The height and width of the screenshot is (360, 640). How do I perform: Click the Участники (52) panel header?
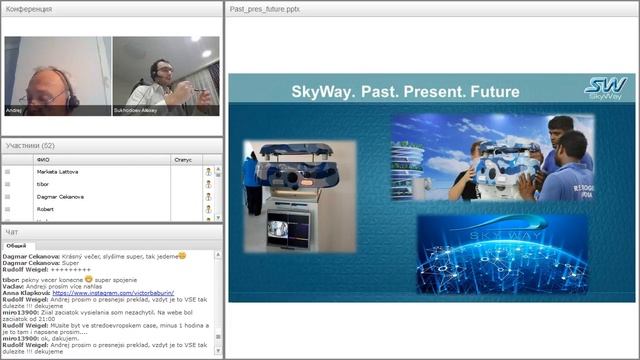[x=112, y=145]
